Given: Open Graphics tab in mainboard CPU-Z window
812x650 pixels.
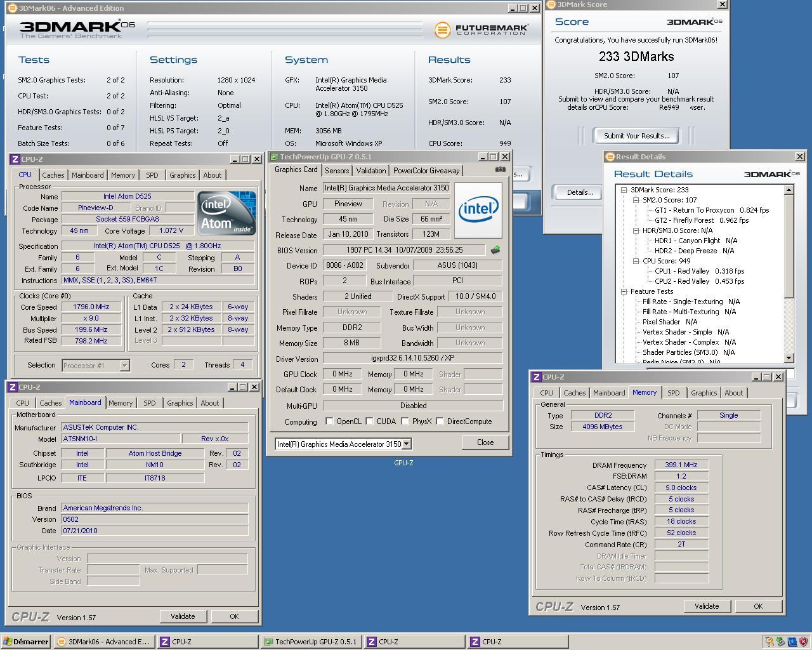Looking at the screenshot, I should tap(180, 403).
